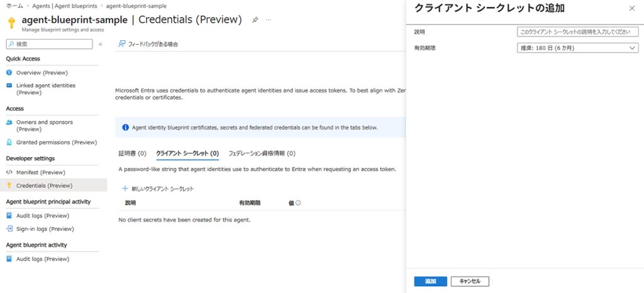Collapse the sidebar with double chevron
The image size is (644, 293).
(100, 44)
